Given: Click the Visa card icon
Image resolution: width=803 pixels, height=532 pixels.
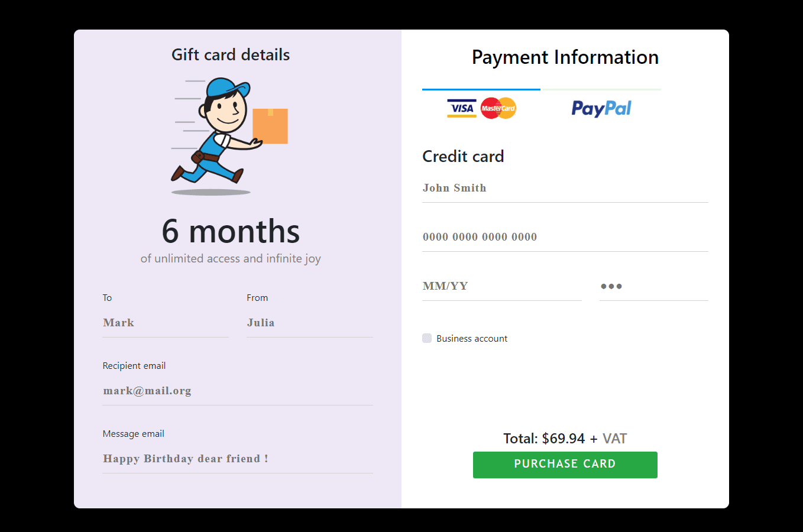Looking at the screenshot, I should [461, 108].
